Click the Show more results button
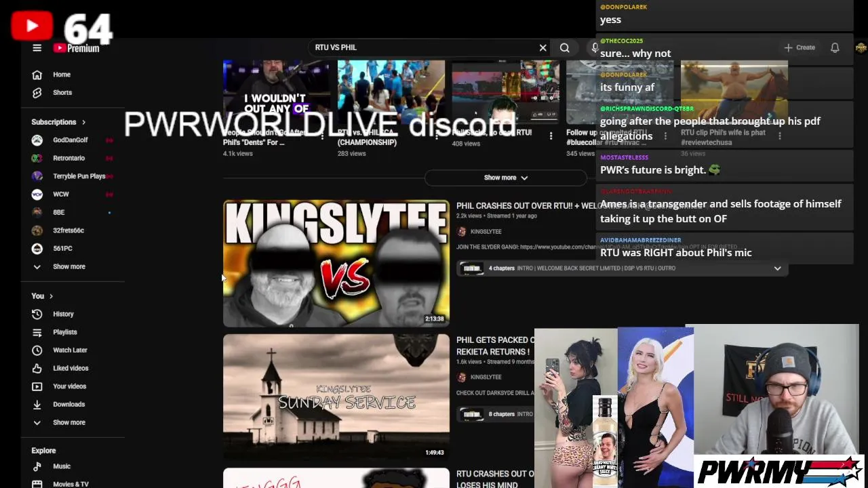This screenshot has height=488, width=868. click(x=505, y=178)
